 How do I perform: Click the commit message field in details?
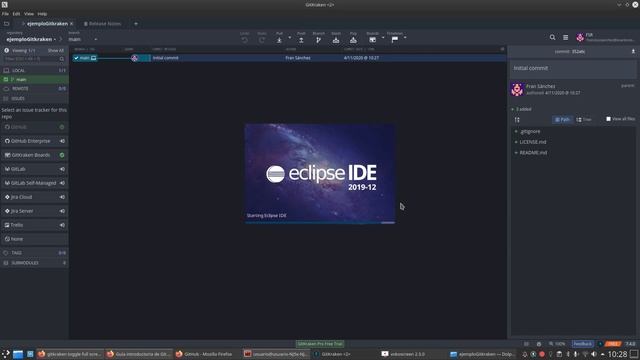[573, 68]
